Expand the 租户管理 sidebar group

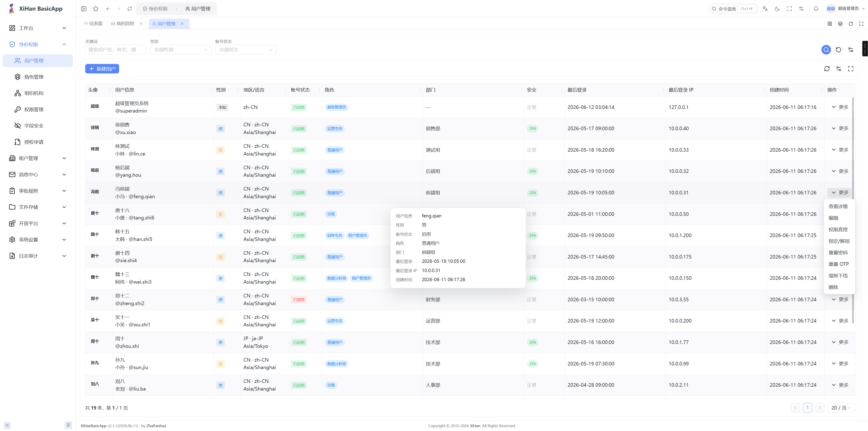click(x=38, y=158)
